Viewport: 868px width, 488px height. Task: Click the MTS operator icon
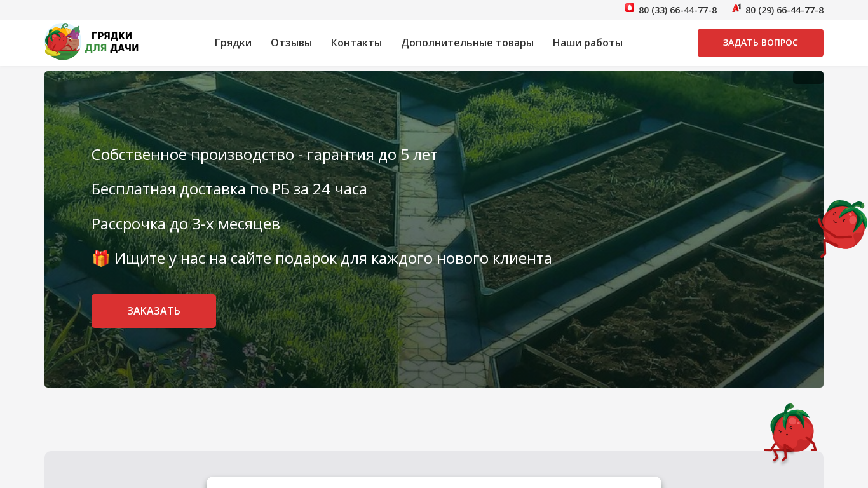[630, 8]
